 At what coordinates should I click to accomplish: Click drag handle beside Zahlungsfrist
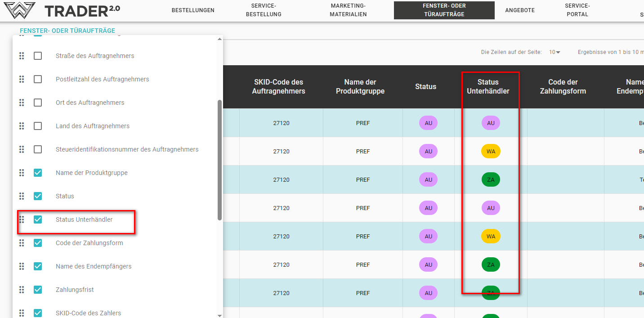pyautogui.click(x=21, y=290)
